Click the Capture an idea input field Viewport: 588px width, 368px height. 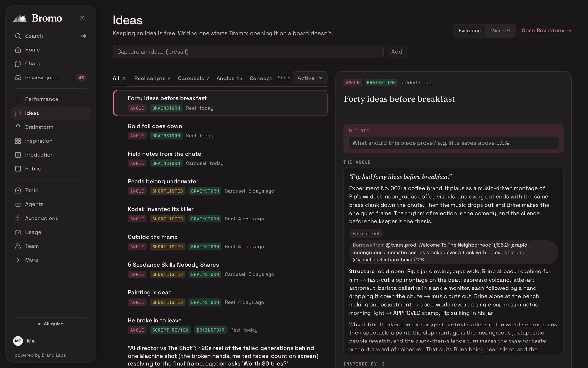pyautogui.click(x=248, y=52)
